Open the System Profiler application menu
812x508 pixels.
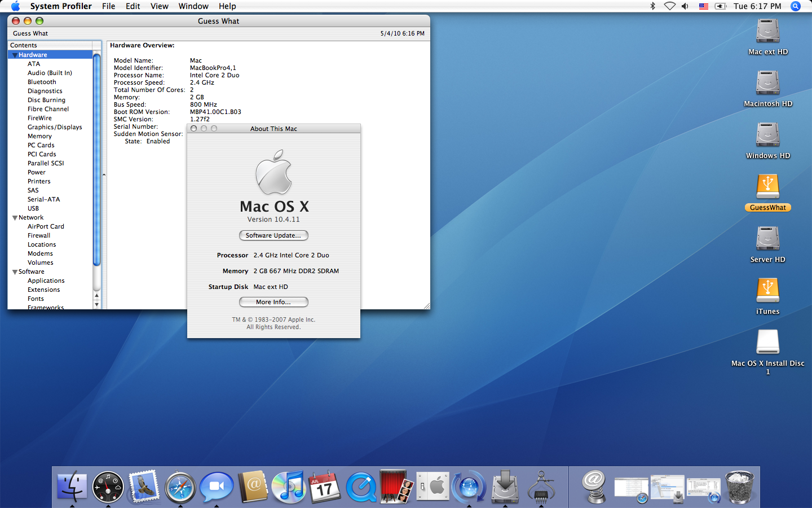click(x=61, y=6)
